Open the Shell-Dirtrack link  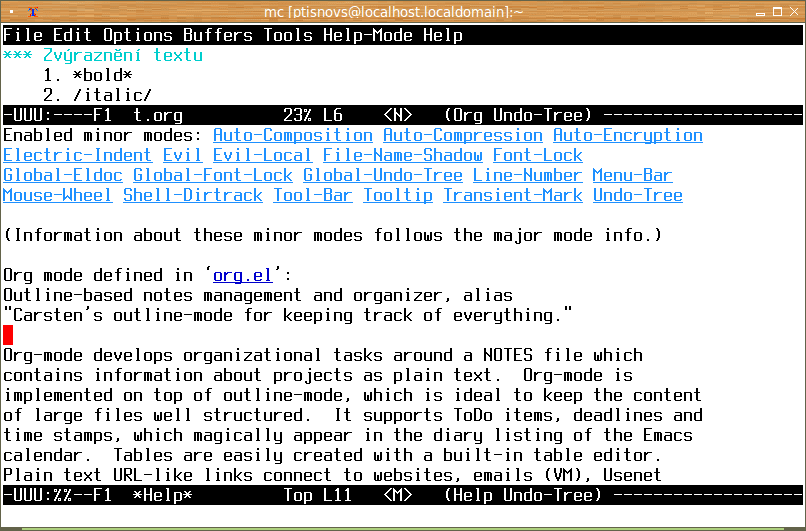[x=193, y=195]
